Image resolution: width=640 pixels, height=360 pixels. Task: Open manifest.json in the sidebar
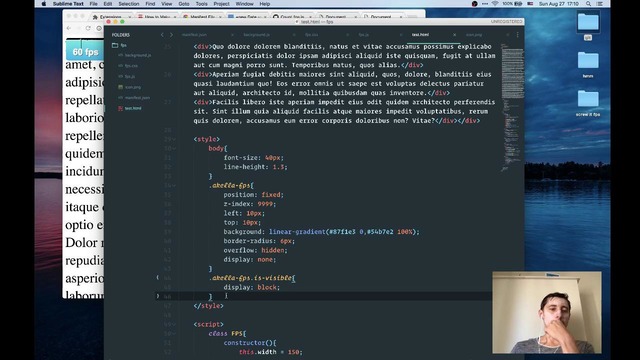tap(137, 98)
